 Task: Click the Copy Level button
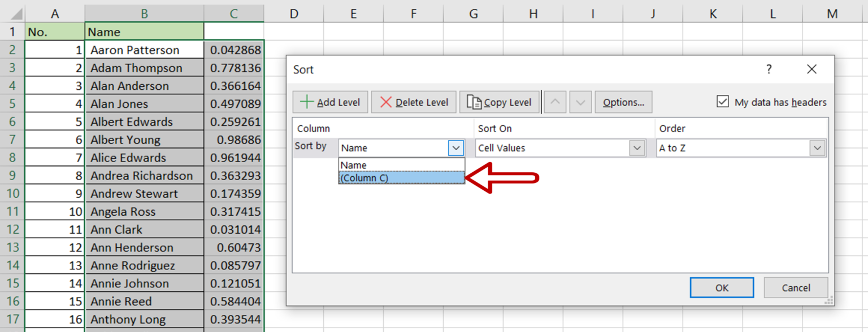click(x=499, y=102)
